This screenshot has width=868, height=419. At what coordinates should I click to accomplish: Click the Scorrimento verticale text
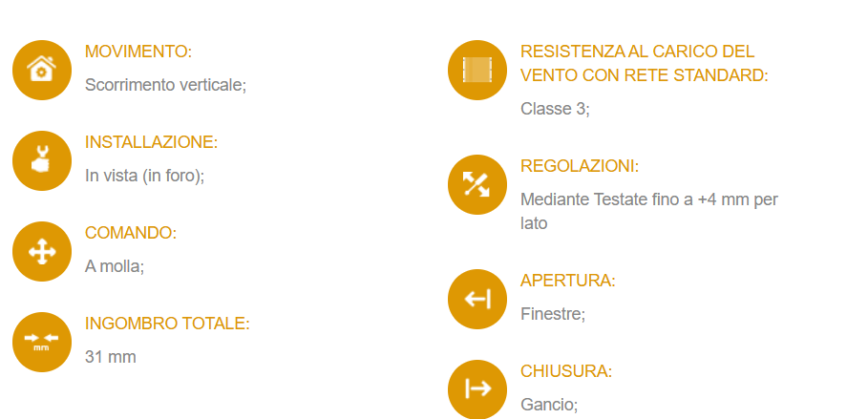(x=165, y=85)
